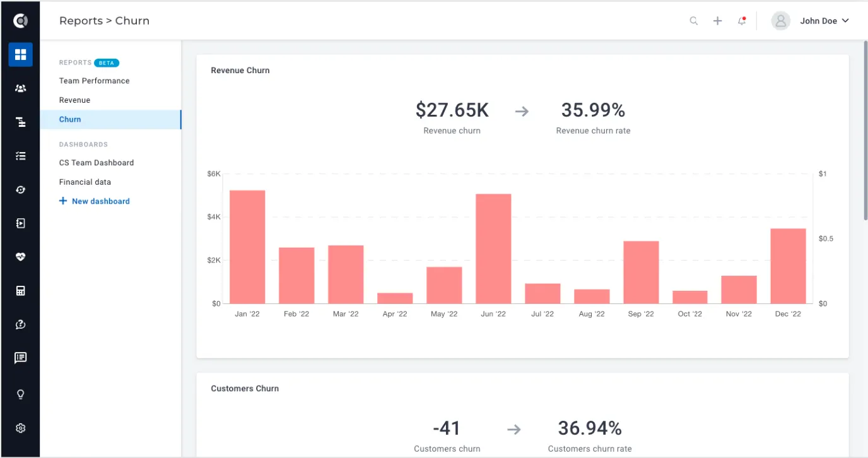The width and height of the screenshot is (868, 458).
Task: Click the Reports > Churn breadcrumb title
Action: point(104,21)
